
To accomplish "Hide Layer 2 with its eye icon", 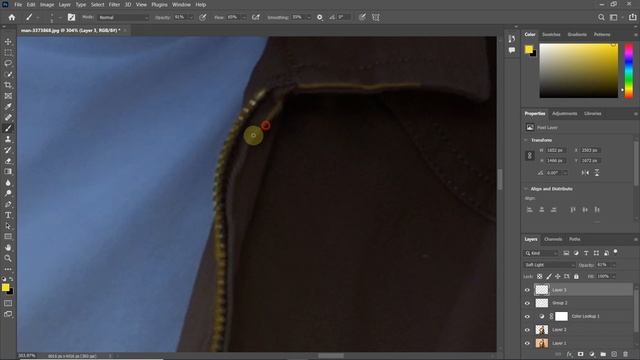I will tap(527, 330).
